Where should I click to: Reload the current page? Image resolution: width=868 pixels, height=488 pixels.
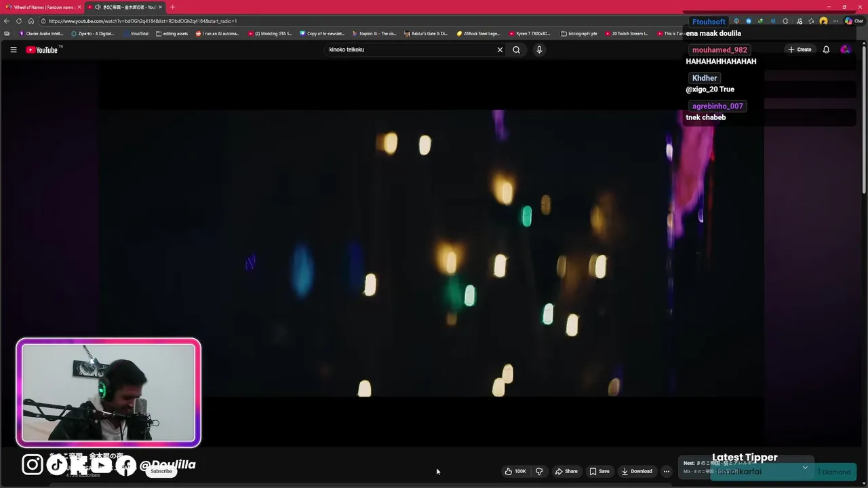(x=19, y=21)
